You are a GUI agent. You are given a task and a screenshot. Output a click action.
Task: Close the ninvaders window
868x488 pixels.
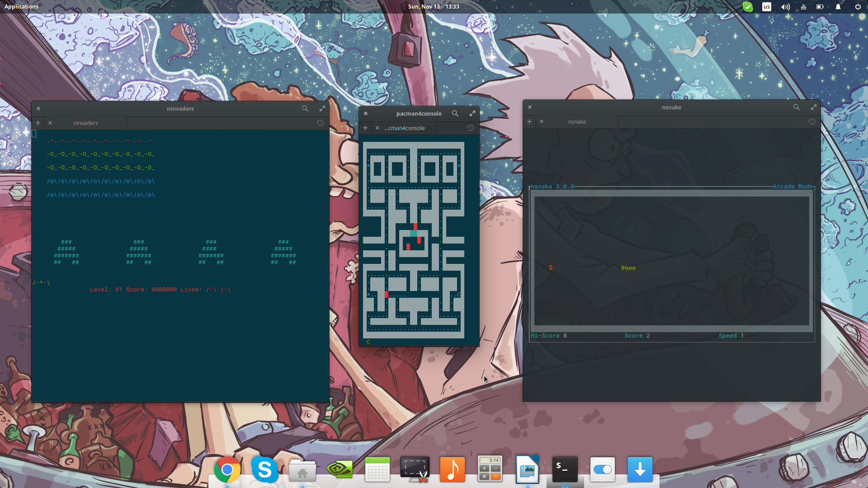coord(38,108)
